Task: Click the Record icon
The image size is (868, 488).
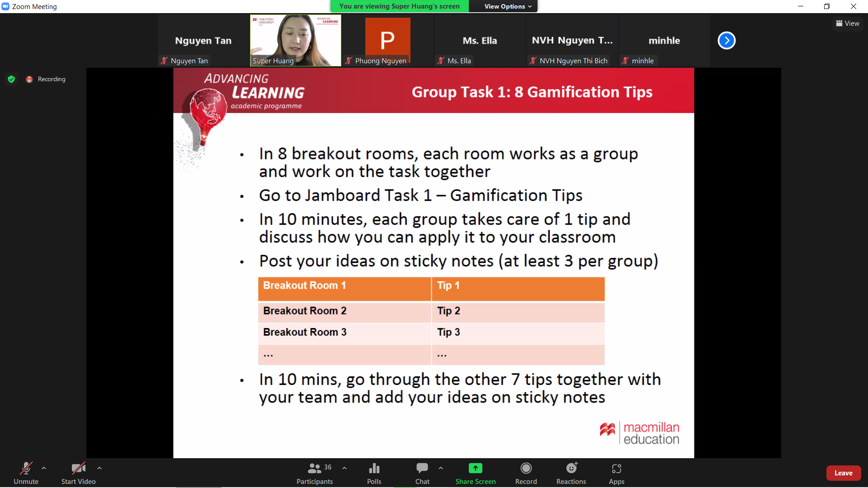Action: click(526, 468)
